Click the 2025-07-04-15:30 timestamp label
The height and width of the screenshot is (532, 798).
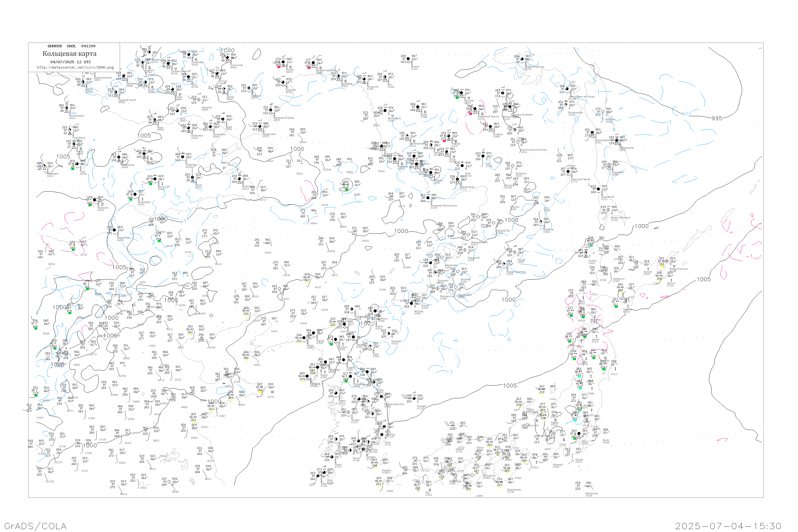coord(728,526)
